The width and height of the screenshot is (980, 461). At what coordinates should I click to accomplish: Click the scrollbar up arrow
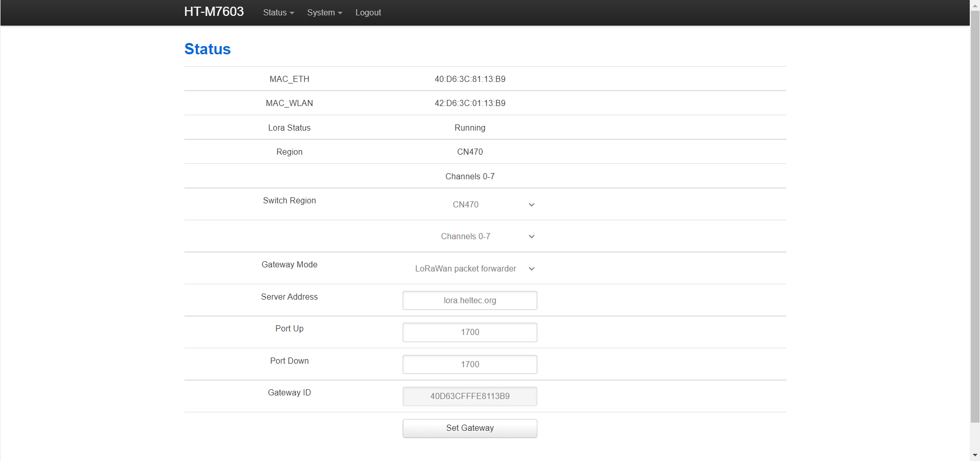tap(975, 5)
